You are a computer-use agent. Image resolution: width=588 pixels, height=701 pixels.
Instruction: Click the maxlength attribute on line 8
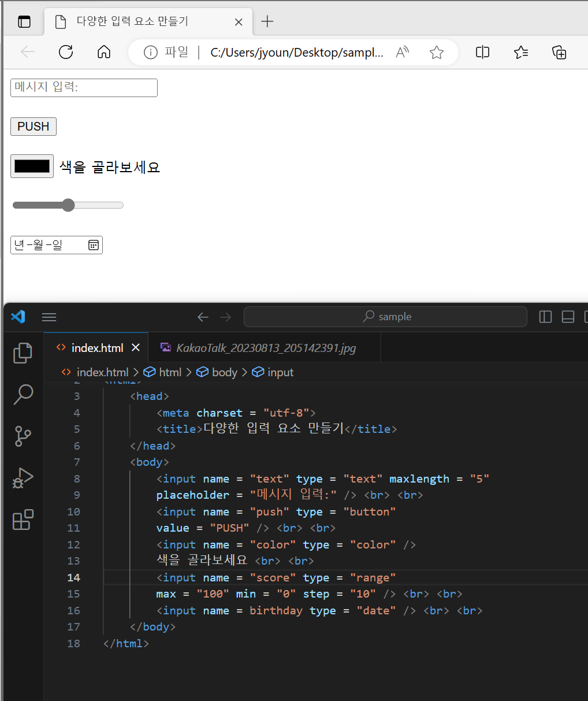[419, 479]
